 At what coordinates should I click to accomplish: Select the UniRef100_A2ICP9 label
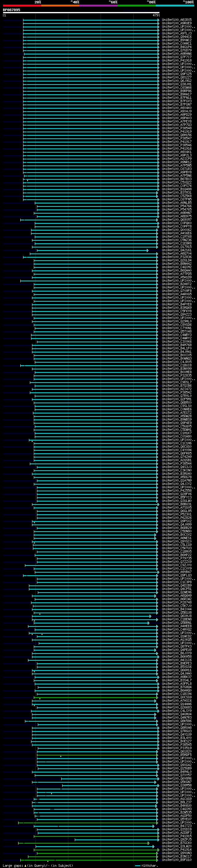(176, 159)
